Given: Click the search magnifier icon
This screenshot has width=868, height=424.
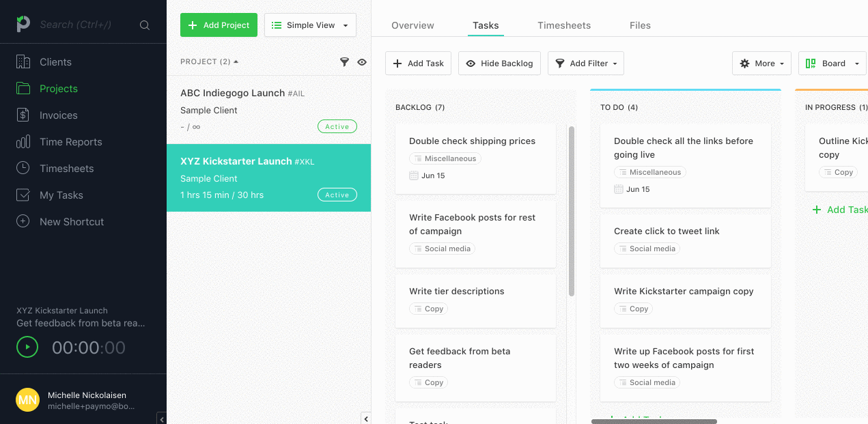Looking at the screenshot, I should click(145, 25).
